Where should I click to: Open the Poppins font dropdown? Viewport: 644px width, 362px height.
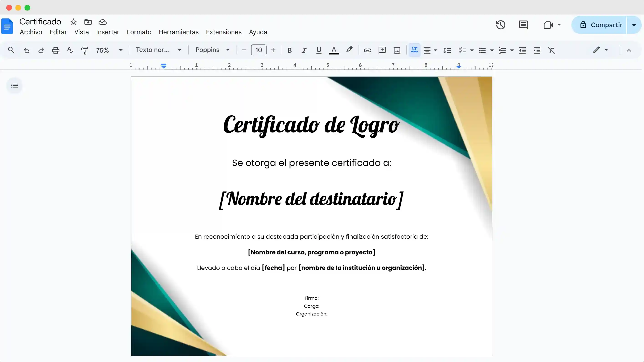coord(212,50)
